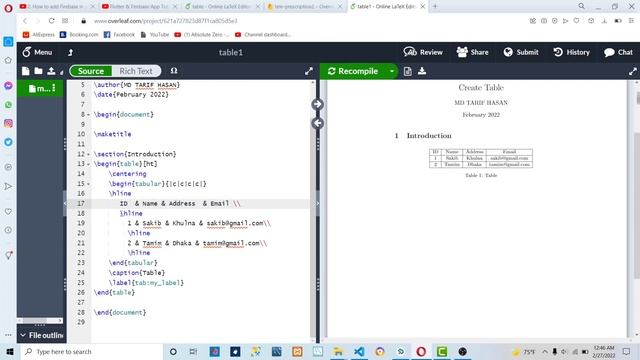Expand the PDF preview to full screen
Viewport: 640px width, 360px height.
coord(633,71)
